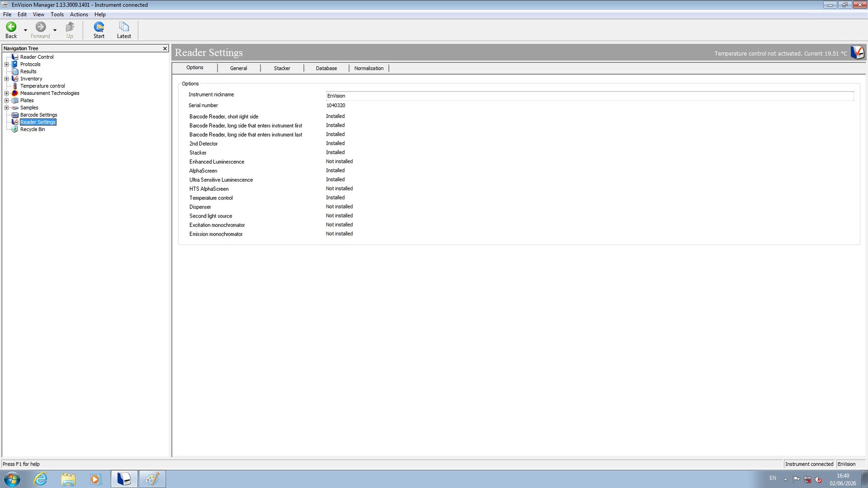The image size is (868, 488).
Task: Expand the Plates tree node
Action: pos(7,100)
